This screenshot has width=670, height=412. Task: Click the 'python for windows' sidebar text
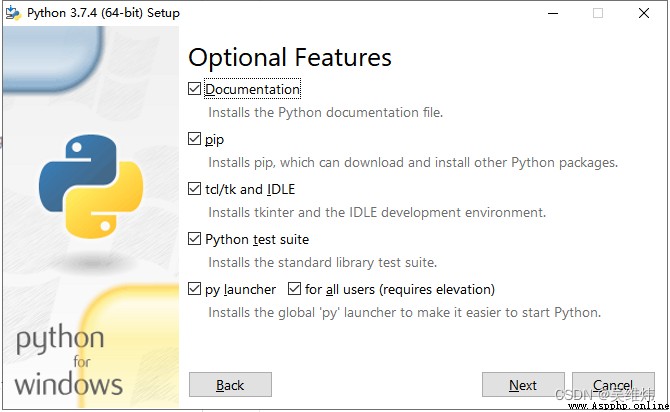(68, 360)
